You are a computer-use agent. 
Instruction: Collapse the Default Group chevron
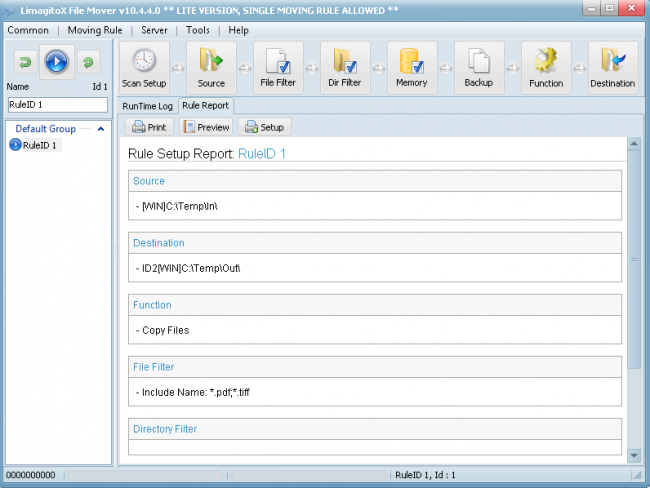click(x=100, y=129)
